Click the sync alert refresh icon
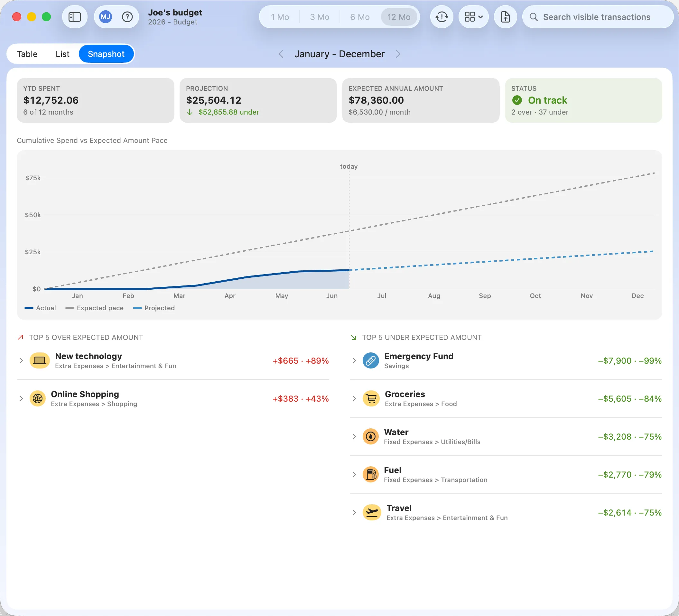 click(442, 17)
